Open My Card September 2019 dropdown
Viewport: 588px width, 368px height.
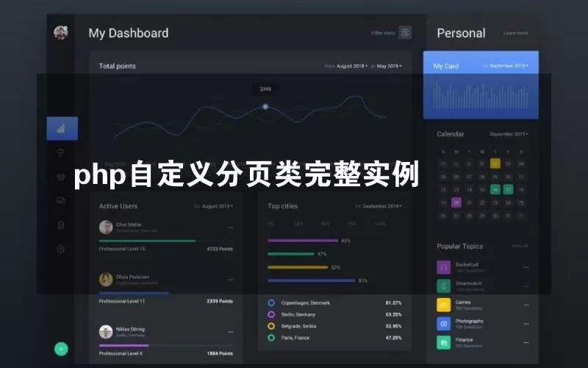coord(509,66)
